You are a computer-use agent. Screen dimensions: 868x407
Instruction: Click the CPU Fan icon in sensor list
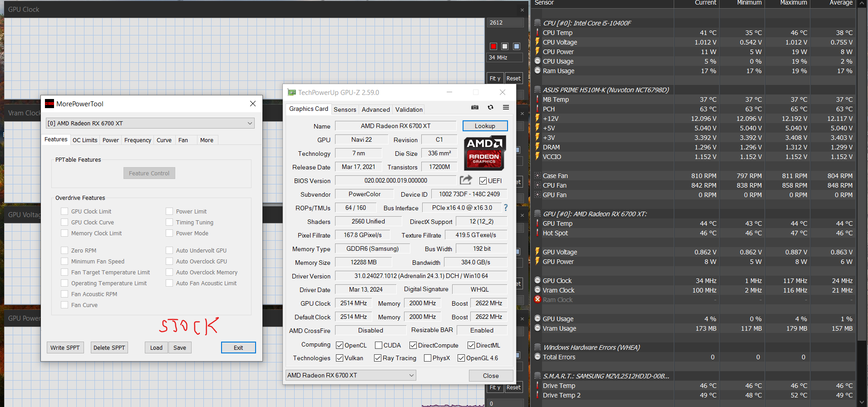[x=538, y=185]
